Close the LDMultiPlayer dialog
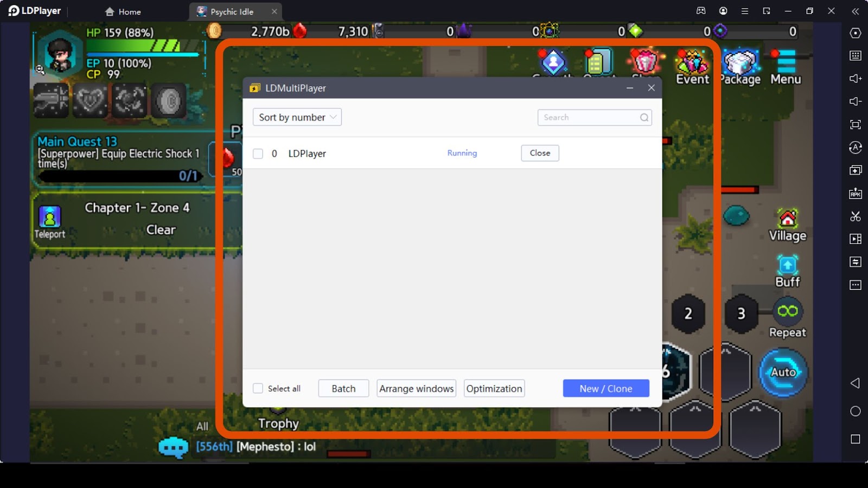 [x=651, y=88]
